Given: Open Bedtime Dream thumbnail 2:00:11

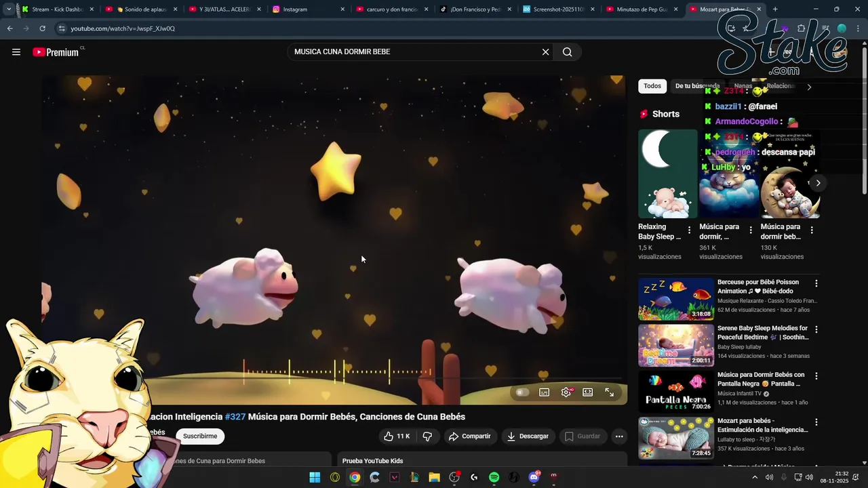Looking at the screenshot, I should tap(676, 345).
